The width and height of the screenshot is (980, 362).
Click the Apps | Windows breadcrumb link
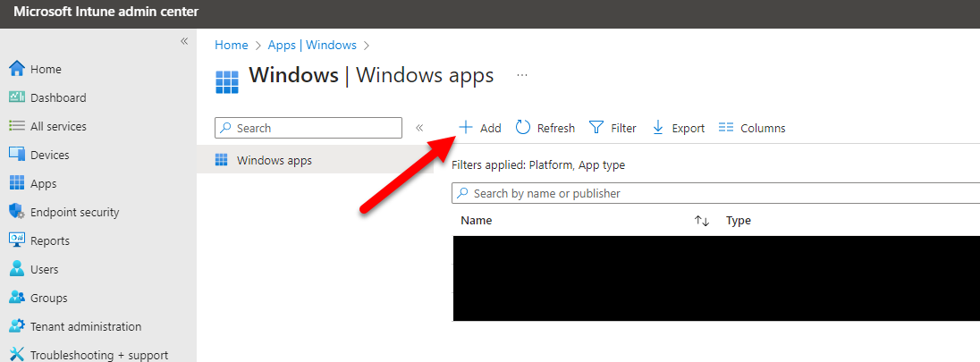click(312, 45)
